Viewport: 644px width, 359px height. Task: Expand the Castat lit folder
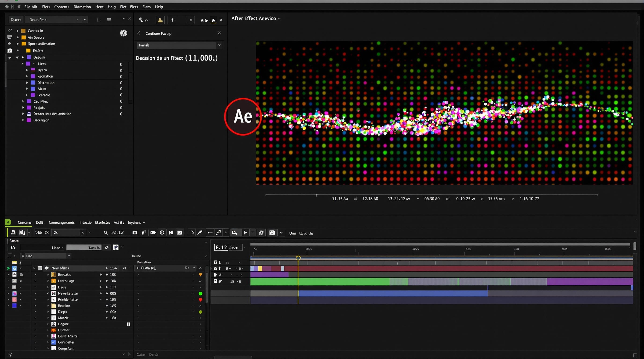18,31
